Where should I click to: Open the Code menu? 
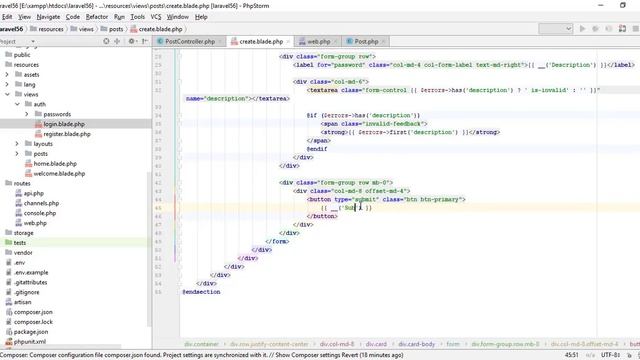(x=73, y=17)
